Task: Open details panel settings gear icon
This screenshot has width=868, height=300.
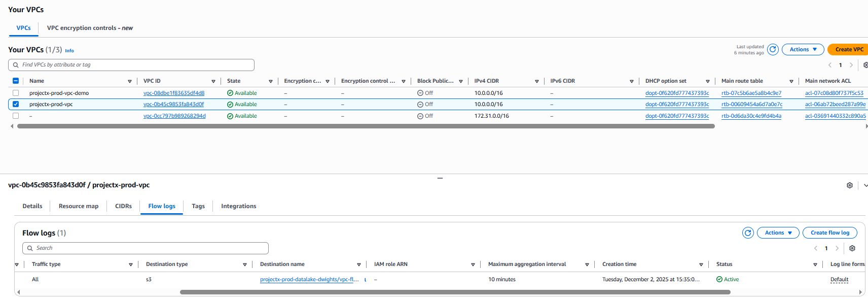Action: 850,185
